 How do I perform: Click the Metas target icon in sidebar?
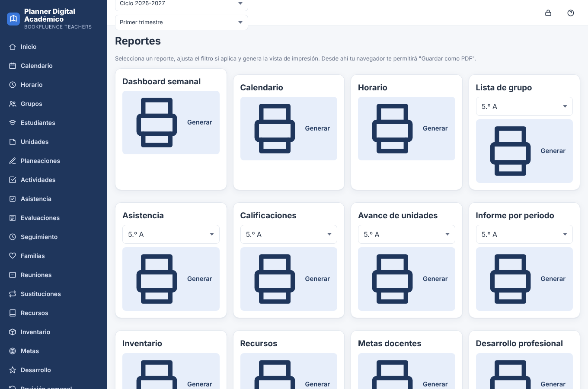click(13, 351)
